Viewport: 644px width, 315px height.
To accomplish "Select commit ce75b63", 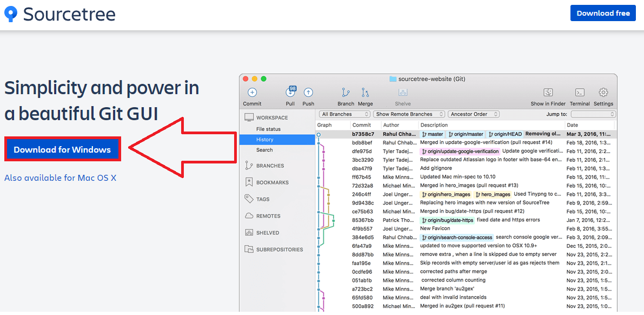I will tap(466, 212).
